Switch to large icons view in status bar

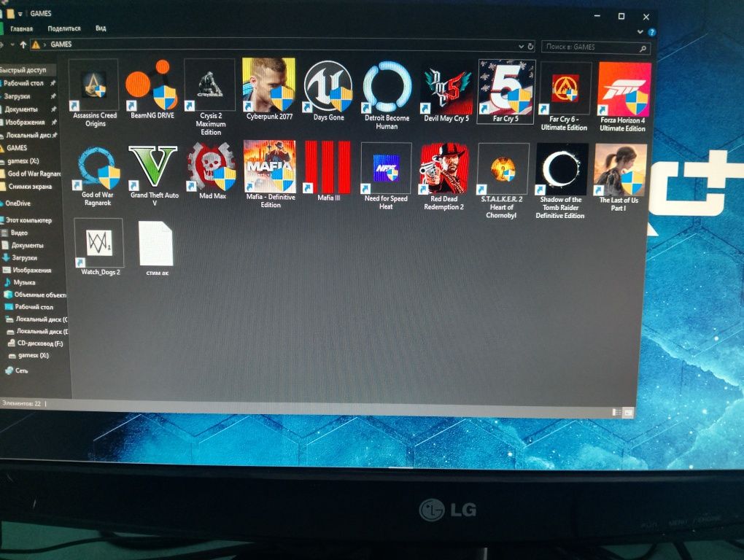pyautogui.click(x=628, y=413)
